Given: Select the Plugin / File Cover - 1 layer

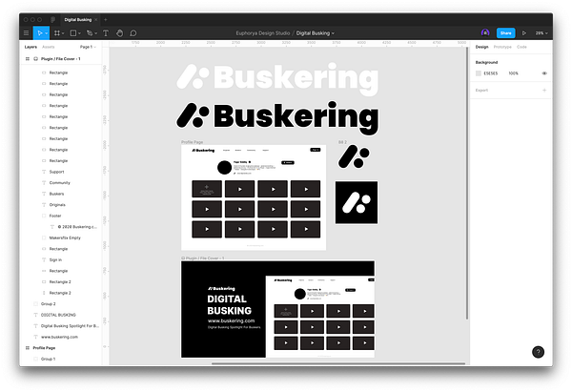Looking at the screenshot, I should pos(61,59).
